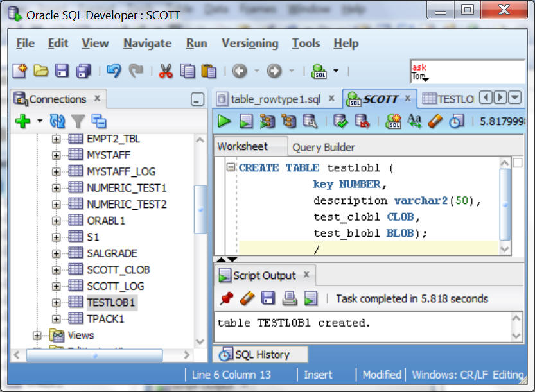Image resolution: width=535 pixels, height=392 pixels.
Task: Run the statement with the green play icon
Action: tap(224, 121)
